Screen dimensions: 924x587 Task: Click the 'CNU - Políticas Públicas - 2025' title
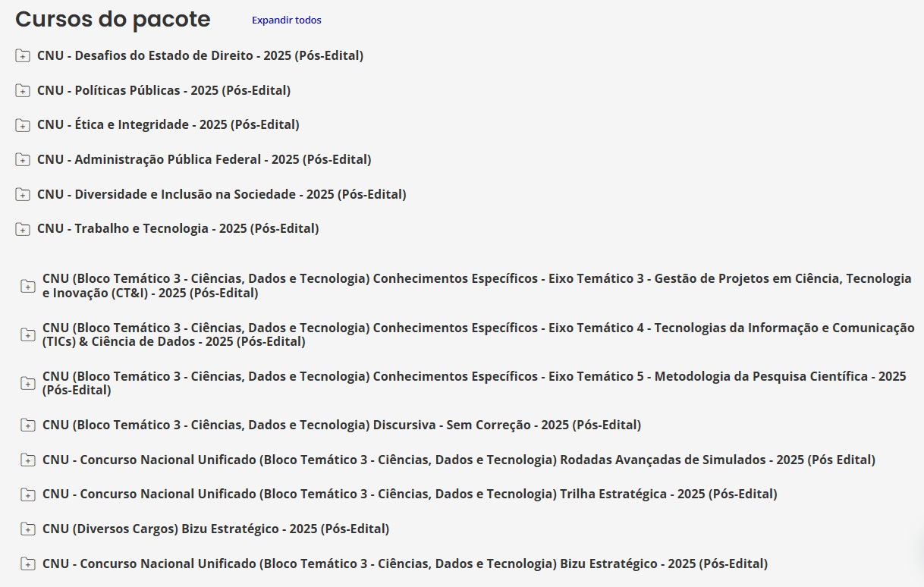pos(164,90)
